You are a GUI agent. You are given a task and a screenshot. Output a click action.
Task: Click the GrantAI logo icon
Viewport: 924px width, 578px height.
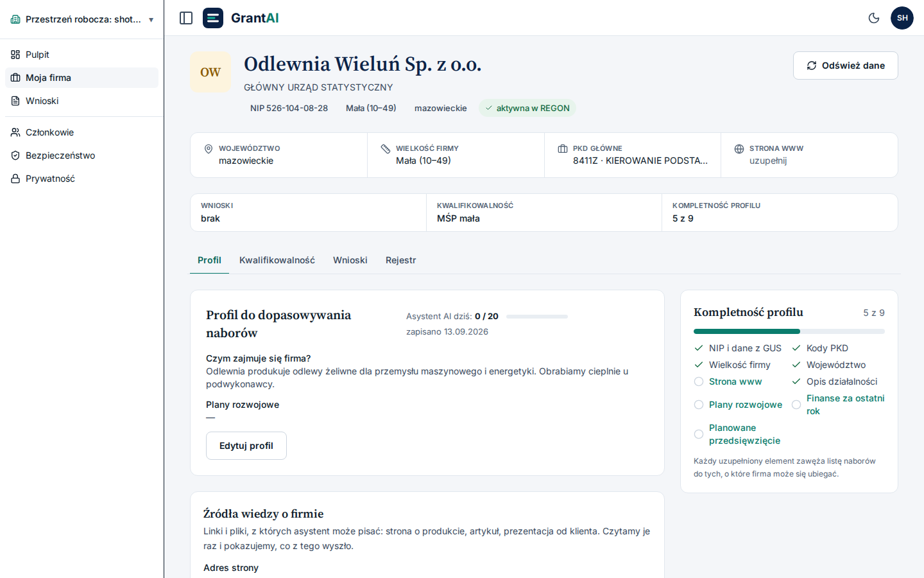213,18
